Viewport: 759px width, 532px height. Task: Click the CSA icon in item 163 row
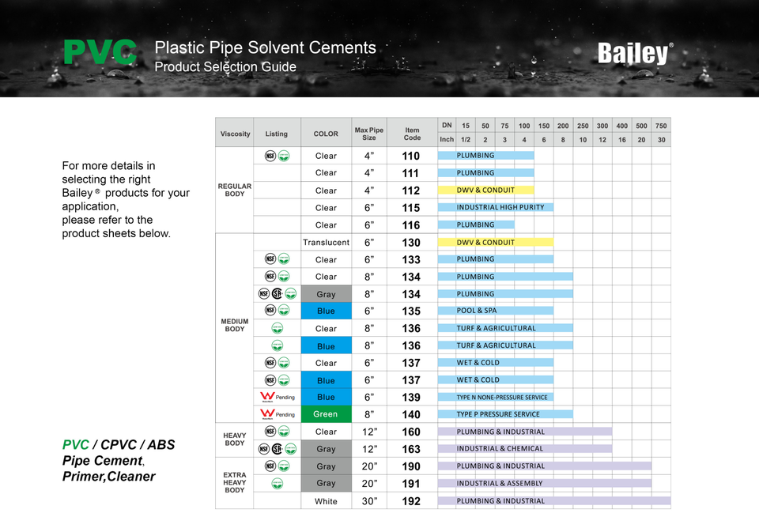click(277, 449)
